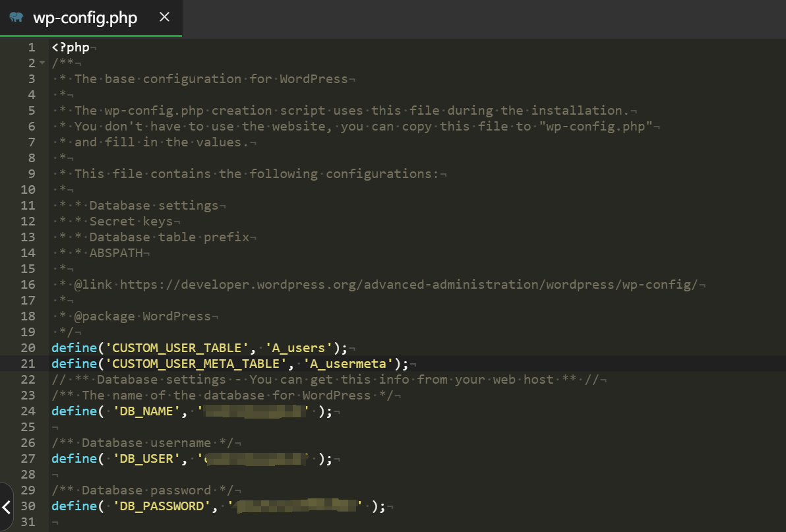The height and width of the screenshot is (532, 786).
Task: Click the blurred DB_PASSWORD value
Action: click(x=296, y=506)
